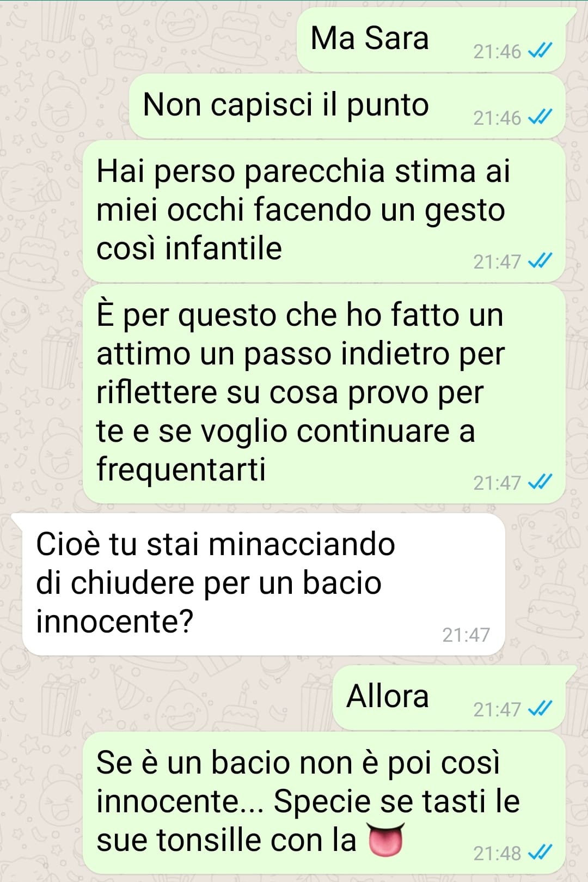Viewport: 588px width, 882px height.
Task: Click read checkmarks on 'Non capisci il punto'
Action: [541, 117]
